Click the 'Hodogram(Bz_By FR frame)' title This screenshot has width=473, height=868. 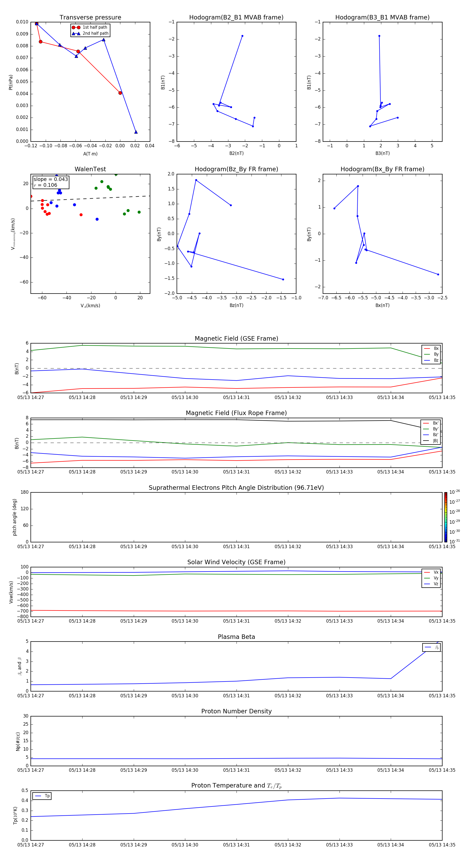[x=236, y=169]
